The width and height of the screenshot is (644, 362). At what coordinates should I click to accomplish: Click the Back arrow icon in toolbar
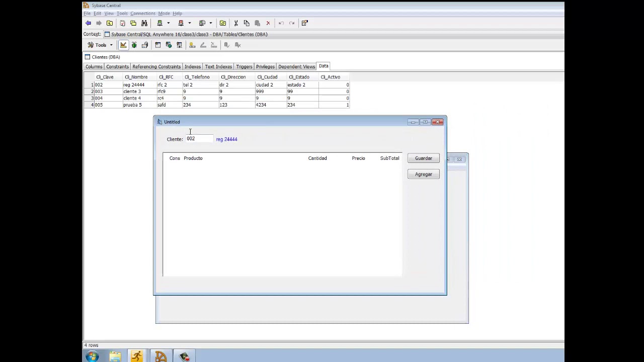coord(88,23)
